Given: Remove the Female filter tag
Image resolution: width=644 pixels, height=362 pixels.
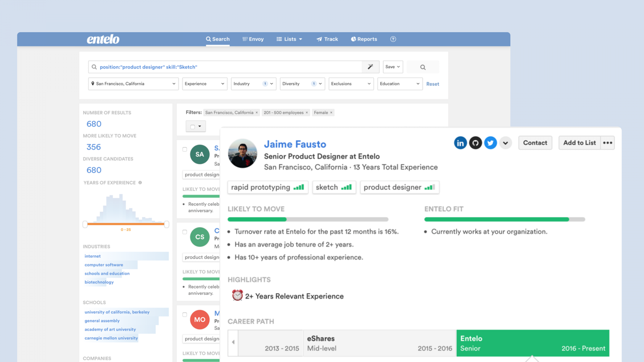Looking at the screenshot, I should (x=331, y=113).
